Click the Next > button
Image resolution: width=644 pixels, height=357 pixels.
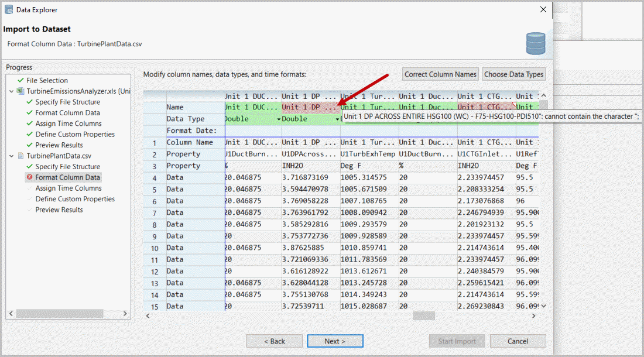pos(335,341)
